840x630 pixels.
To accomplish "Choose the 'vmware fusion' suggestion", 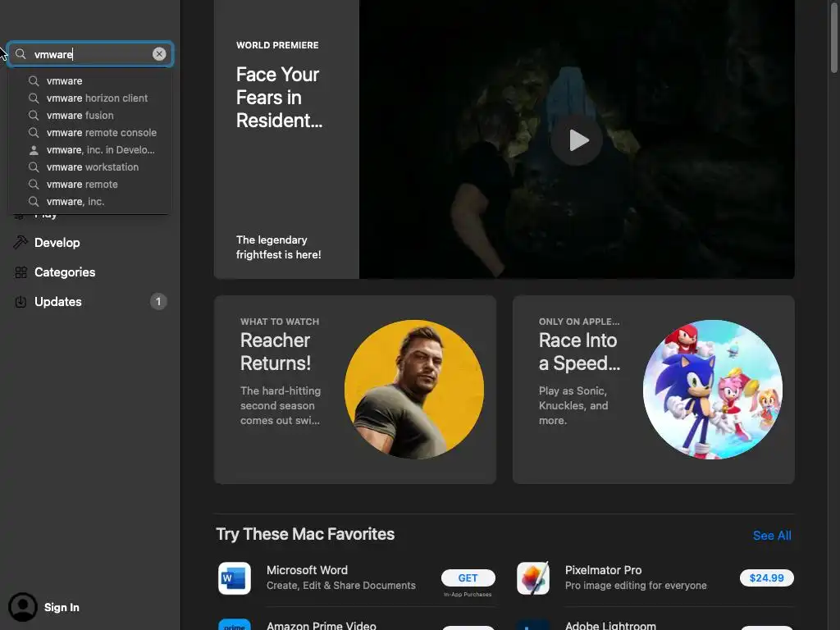I will click(90, 115).
